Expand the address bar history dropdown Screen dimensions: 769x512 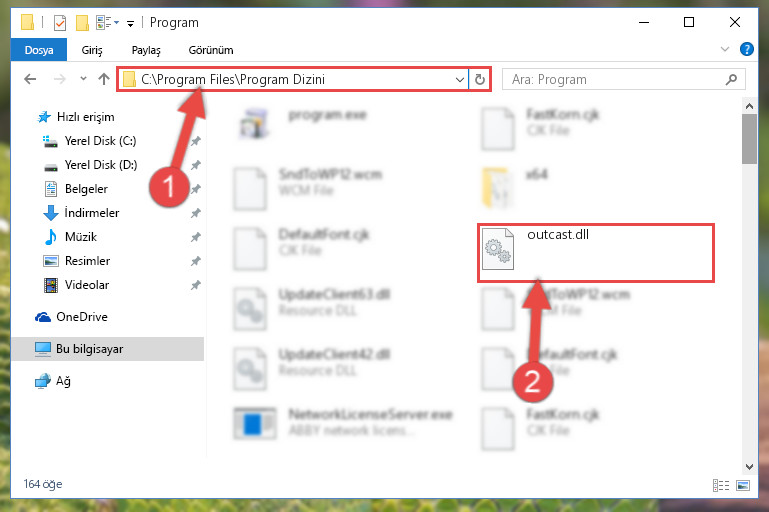[460, 79]
